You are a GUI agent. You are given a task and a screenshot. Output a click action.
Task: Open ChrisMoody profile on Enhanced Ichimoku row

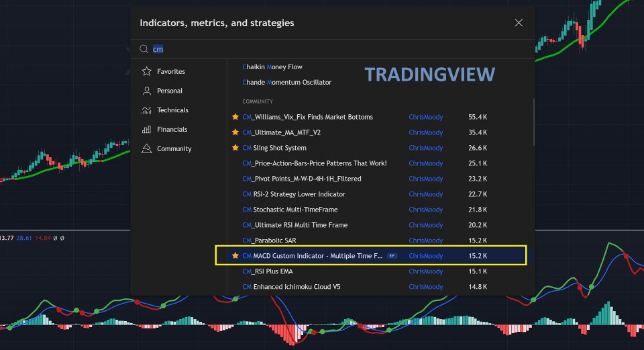[425, 287]
